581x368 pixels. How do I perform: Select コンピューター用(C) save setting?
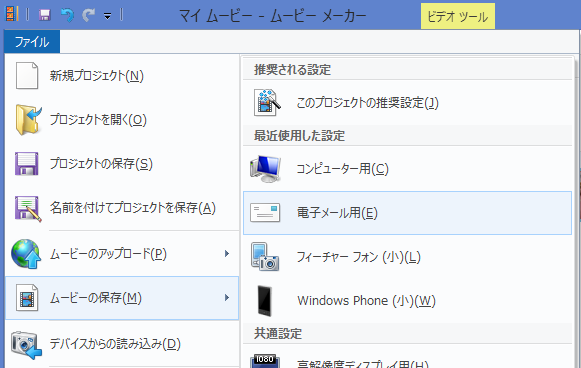[x=407, y=169]
